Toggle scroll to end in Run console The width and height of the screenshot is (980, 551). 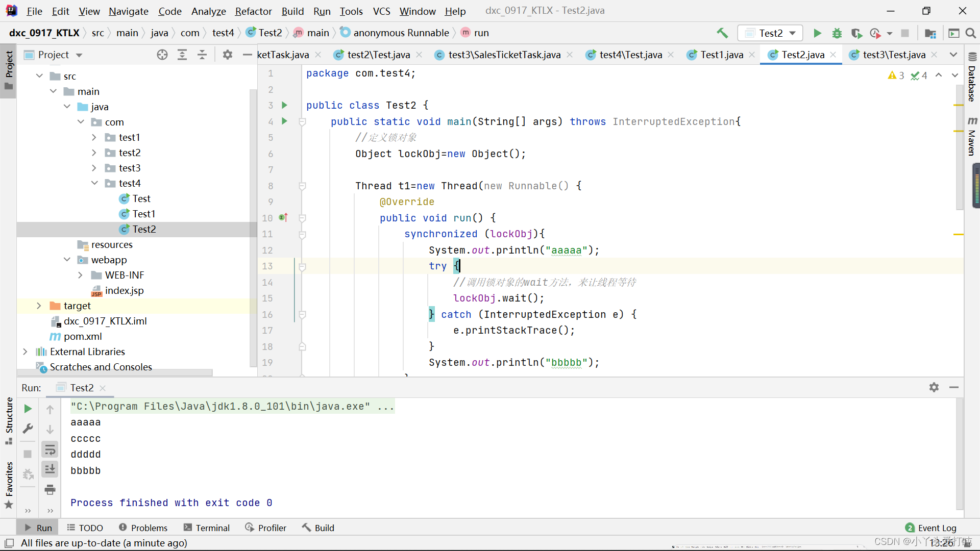click(x=50, y=469)
